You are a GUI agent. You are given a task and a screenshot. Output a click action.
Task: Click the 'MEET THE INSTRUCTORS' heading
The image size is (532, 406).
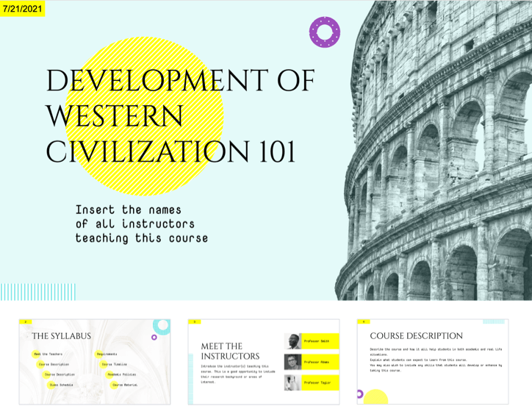point(230,351)
